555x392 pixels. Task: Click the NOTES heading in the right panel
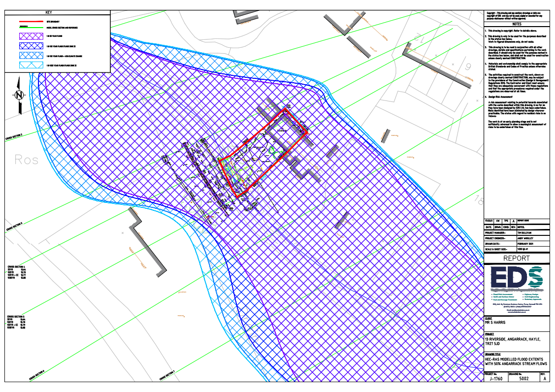click(516, 24)
